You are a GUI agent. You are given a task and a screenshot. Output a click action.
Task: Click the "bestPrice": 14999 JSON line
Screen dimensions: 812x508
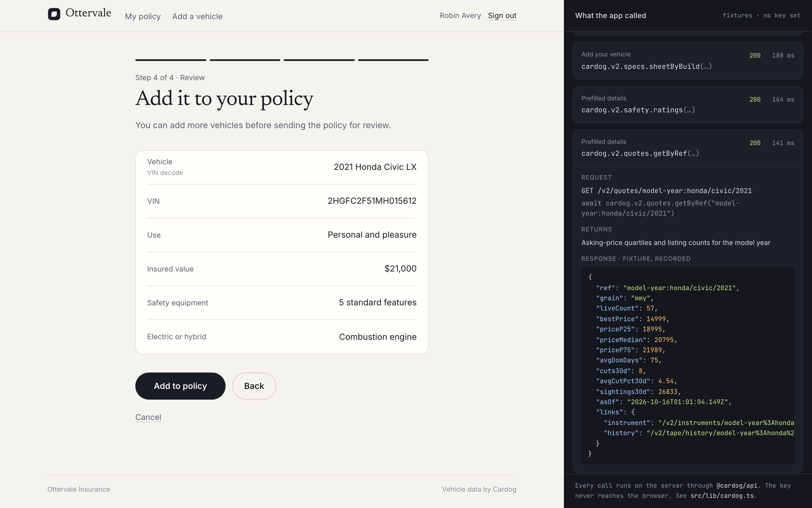pos(632,319)
